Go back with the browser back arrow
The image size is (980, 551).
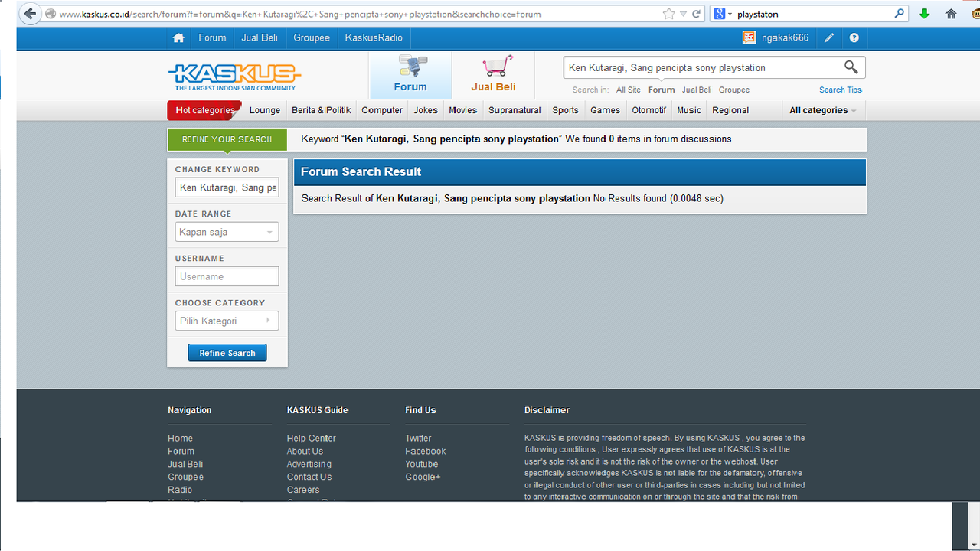(30, 14)
